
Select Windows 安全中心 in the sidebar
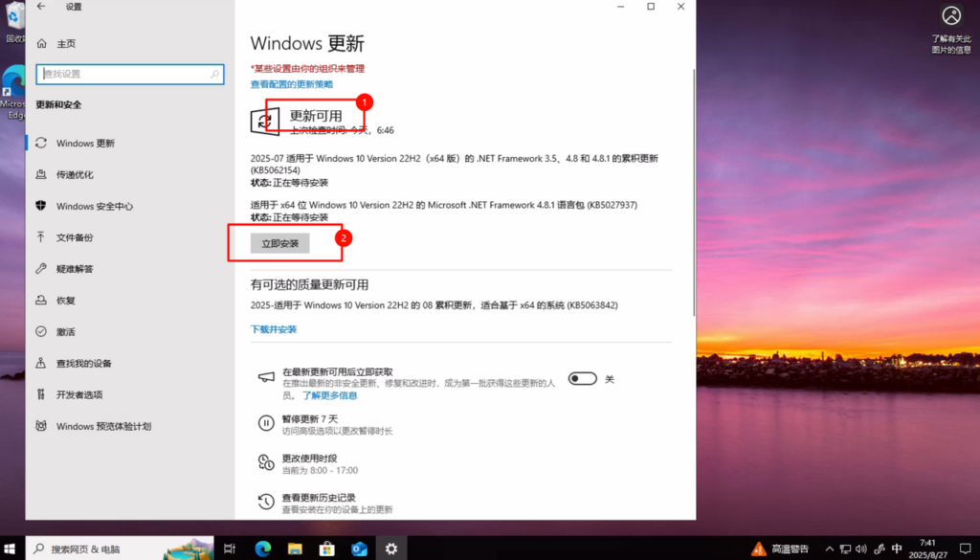[94, 206]
